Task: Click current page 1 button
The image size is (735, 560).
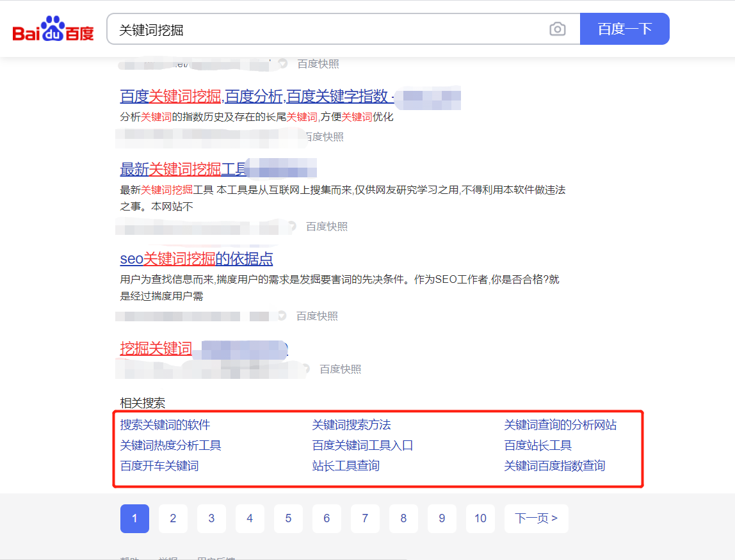Action: tap(134, 519)
